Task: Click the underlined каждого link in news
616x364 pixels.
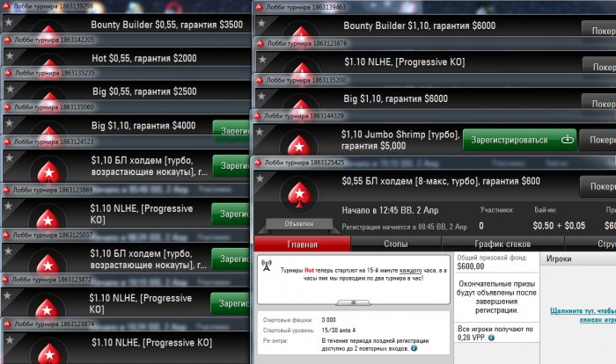Action: point(411,271)
